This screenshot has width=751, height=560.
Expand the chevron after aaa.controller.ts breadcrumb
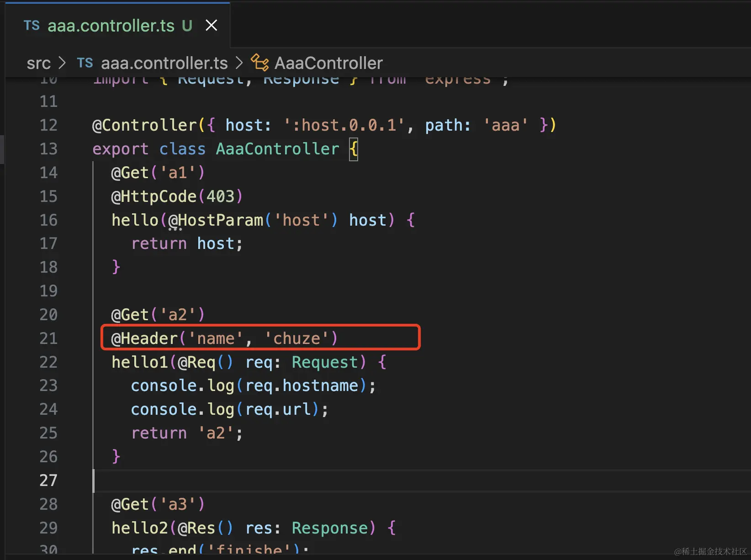click(239, 63)
